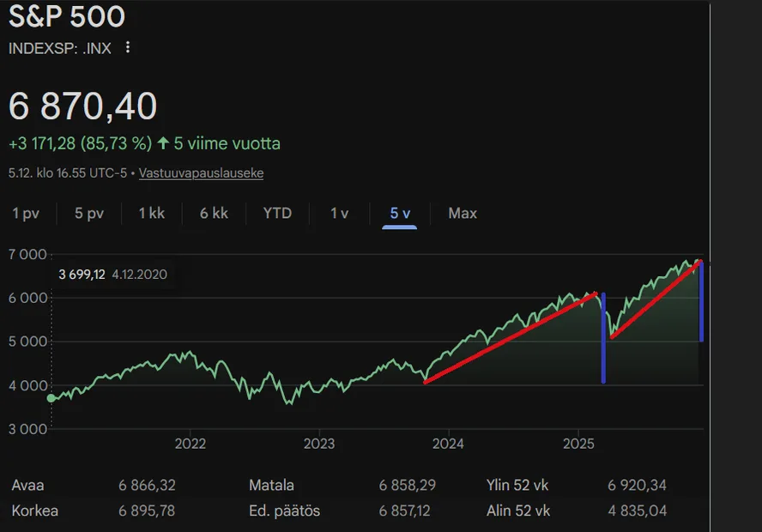Select the Max time range tab

pyautogui.click(x=463, y=214)
